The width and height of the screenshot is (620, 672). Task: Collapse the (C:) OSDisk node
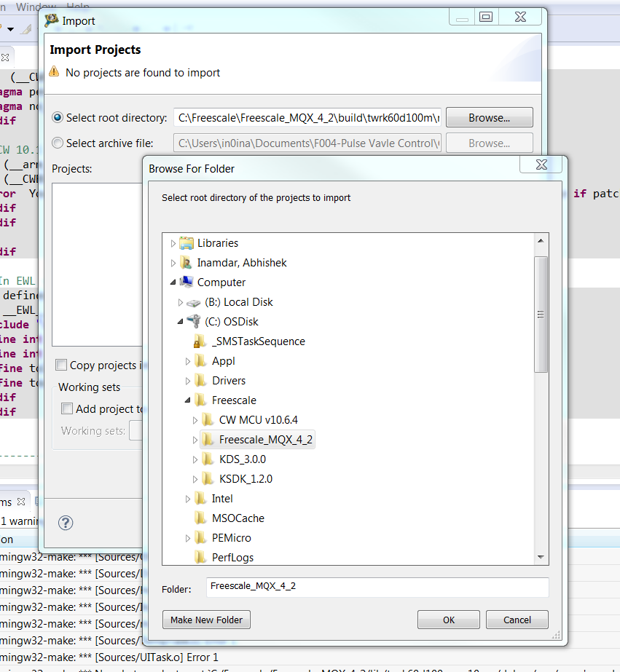[x=181, y=321]
